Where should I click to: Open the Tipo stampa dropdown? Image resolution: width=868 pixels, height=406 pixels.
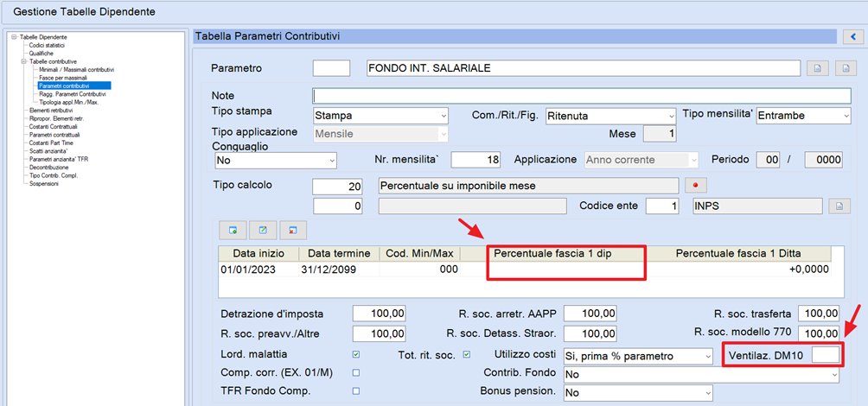pyautogui.click(x=380, y=116)
